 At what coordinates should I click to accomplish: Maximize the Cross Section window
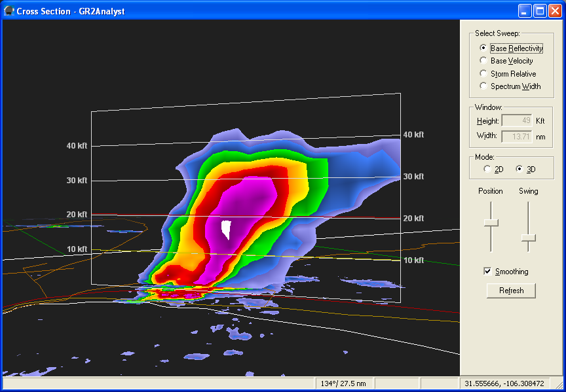point(540,10)
